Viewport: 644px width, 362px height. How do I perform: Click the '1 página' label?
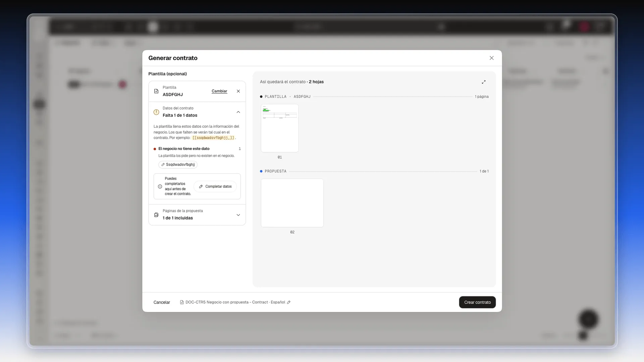pos(482,97)
